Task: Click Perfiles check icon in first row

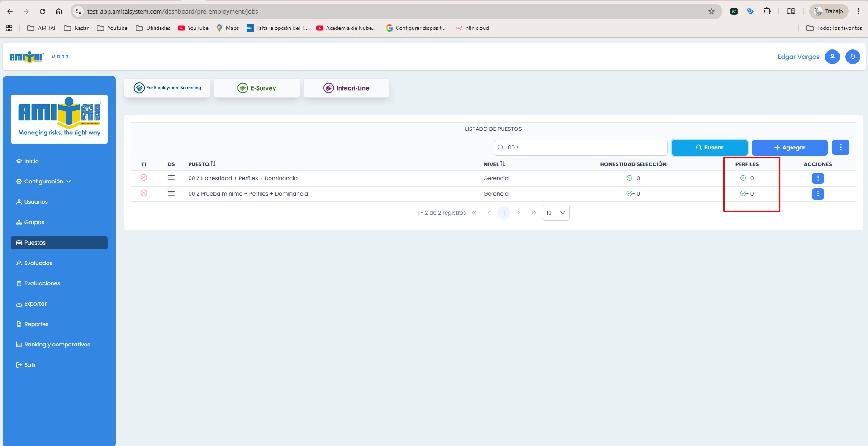Action: (744, 178)
